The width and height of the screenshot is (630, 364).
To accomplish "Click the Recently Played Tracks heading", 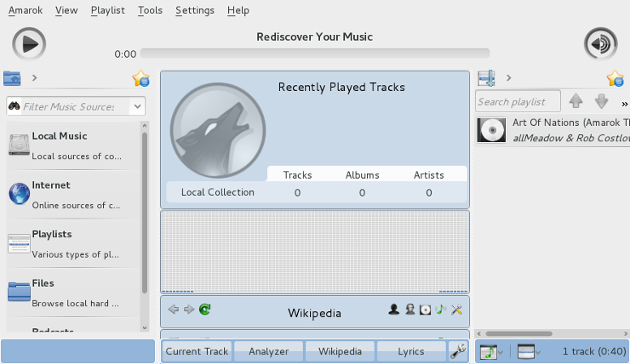I will 341,87.
